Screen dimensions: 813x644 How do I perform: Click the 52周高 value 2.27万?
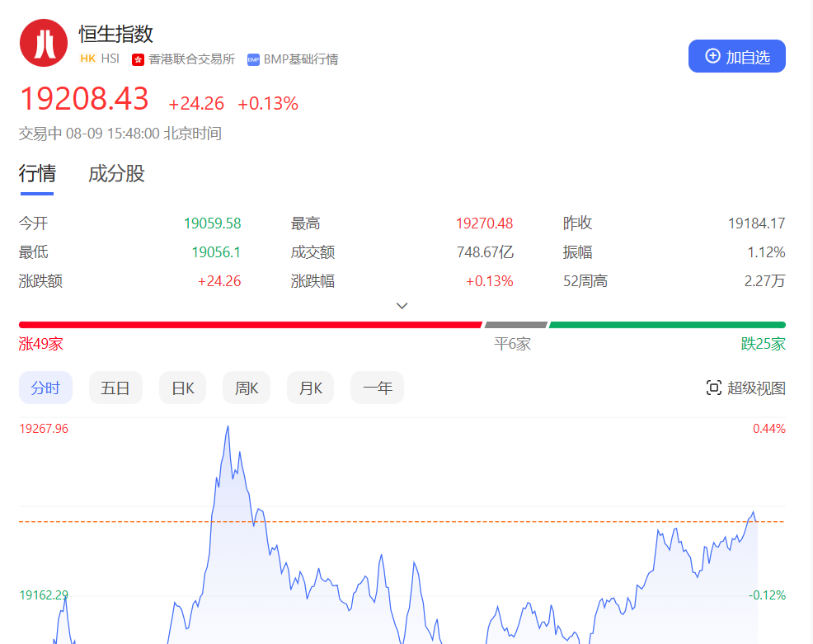pyautogui.click(x=765, y=281)
